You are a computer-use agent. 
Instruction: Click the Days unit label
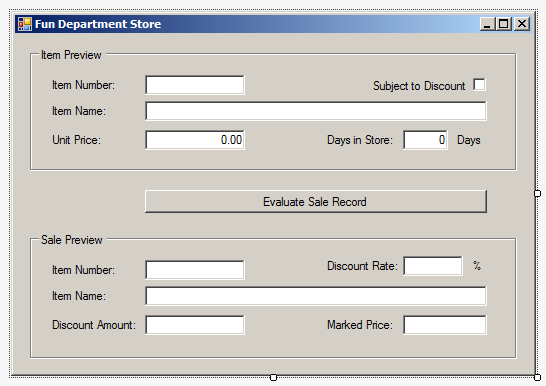point(469,140)
